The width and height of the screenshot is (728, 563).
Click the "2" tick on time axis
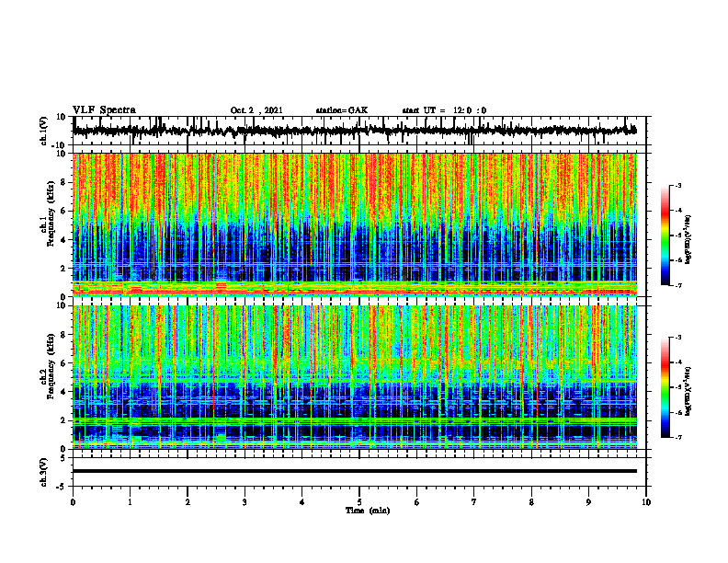click(x=188, y=502)
